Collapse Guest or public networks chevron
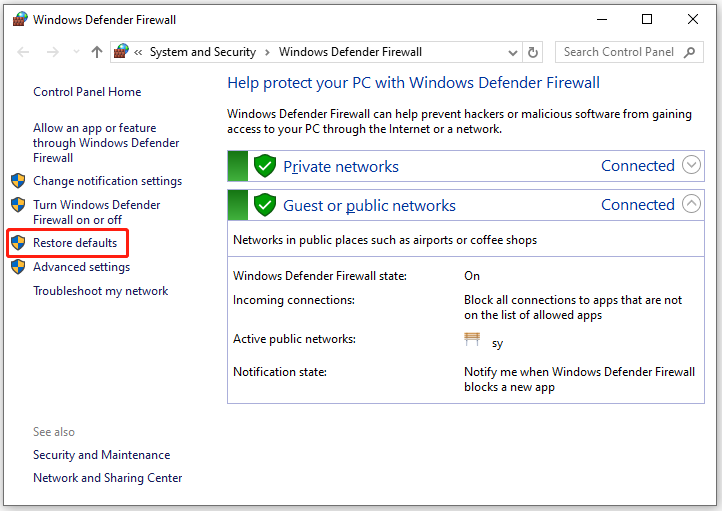 [x=691, y=204]
